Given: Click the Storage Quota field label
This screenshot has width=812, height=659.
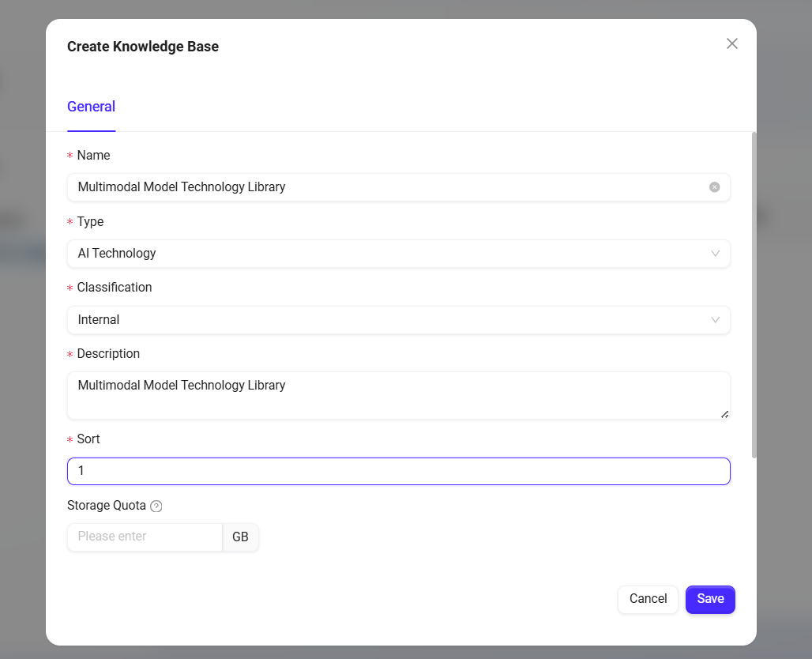Looking at the screenshot, I should pos(107,506).
